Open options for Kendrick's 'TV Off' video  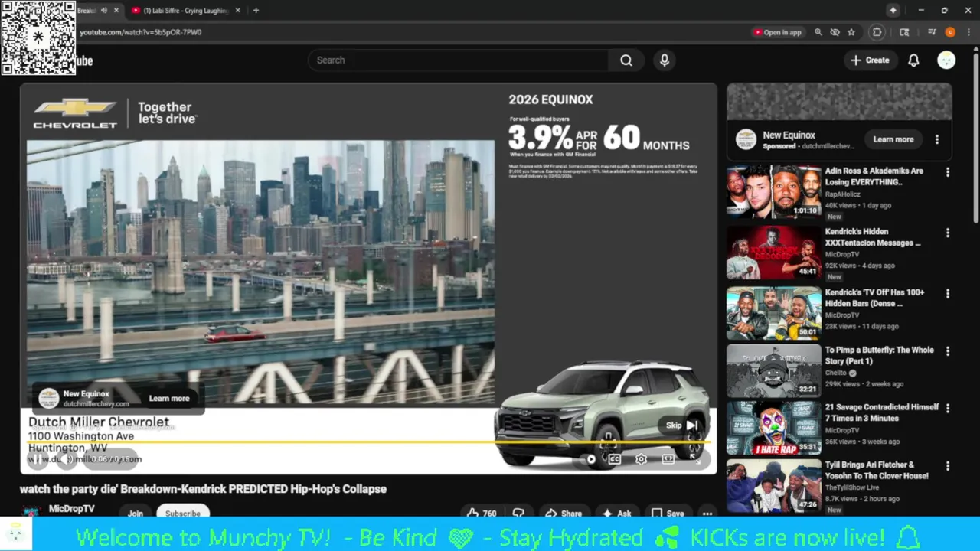[x=948, y=293]
